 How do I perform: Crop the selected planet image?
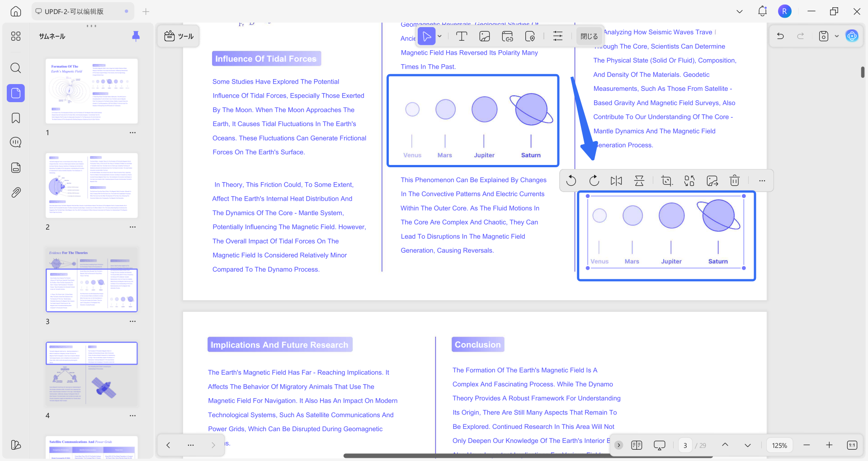[x=666, y=180]
